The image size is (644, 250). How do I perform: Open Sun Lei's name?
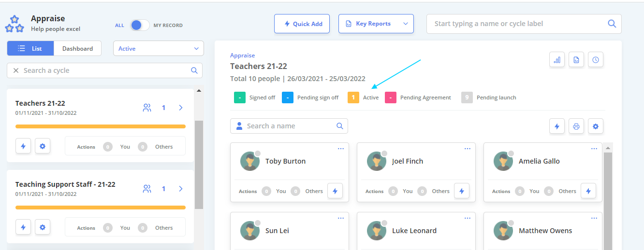[278, 231]
